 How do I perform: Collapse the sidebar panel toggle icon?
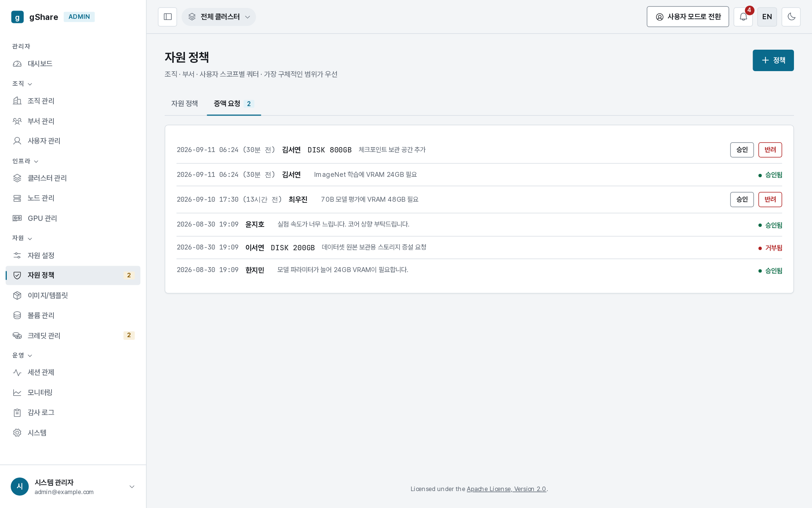(167, 17)
